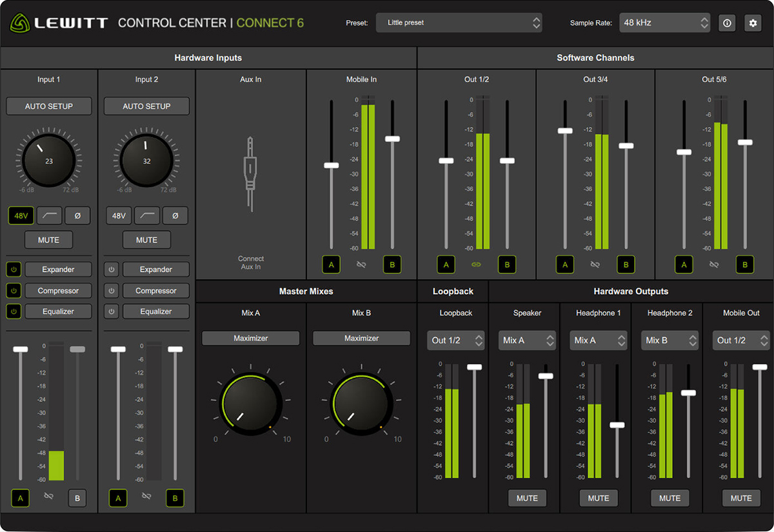Enable Input 2 Expander power icon
Screen dimensions: 774x532
coord(112,270)
